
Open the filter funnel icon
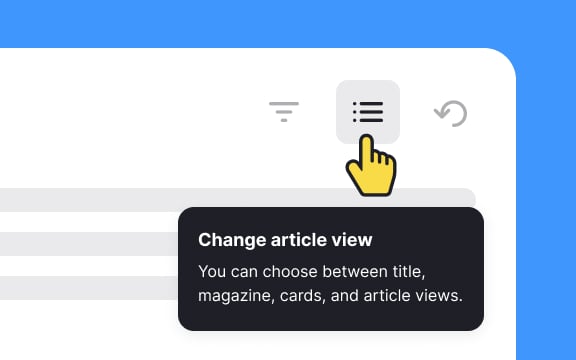[284, 112]
